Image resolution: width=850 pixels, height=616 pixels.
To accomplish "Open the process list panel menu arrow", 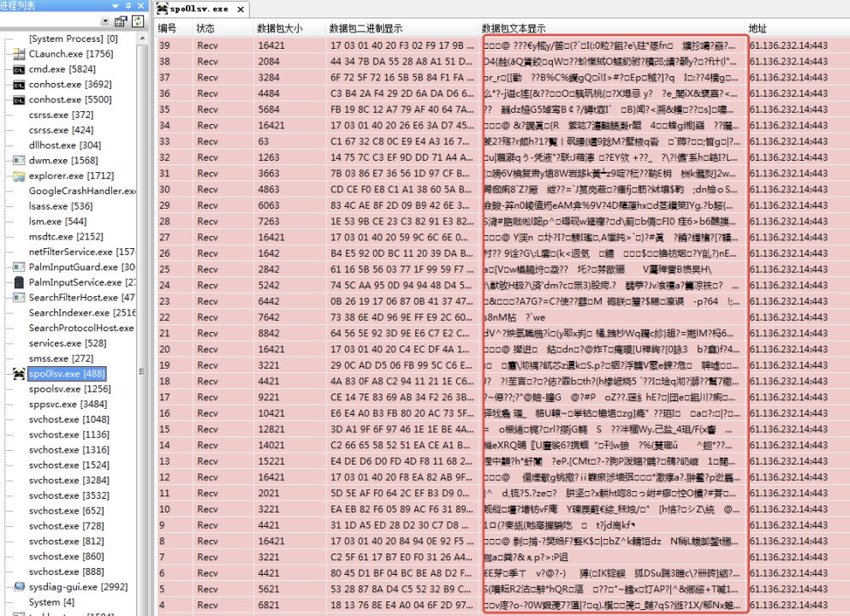I will tap(116, 5).
